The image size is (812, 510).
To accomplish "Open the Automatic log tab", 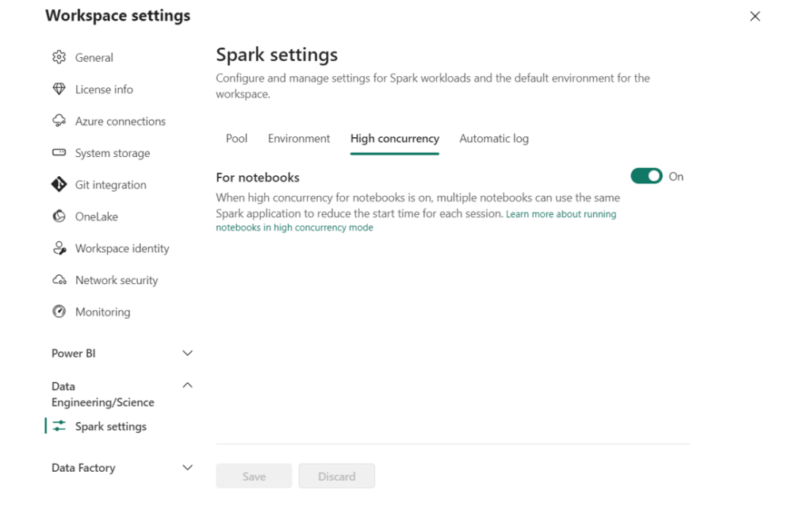I will (x=494, y=138).
